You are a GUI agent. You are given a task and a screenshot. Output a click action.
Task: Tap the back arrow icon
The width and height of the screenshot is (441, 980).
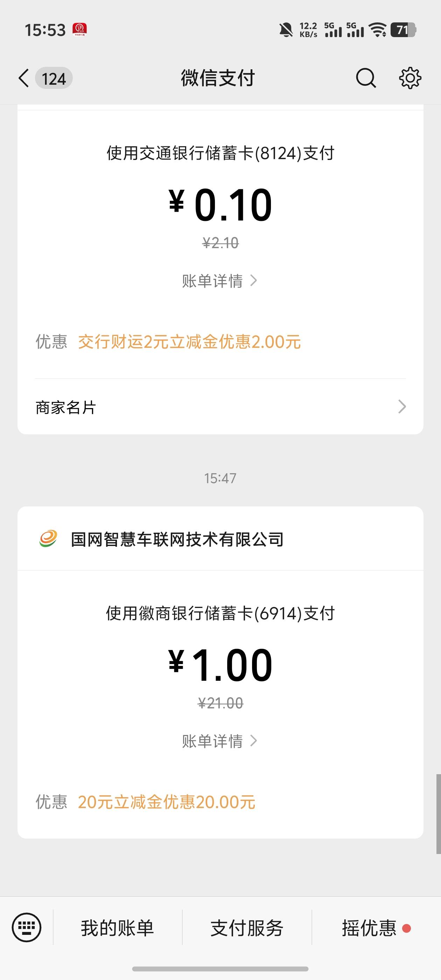click(x=23, y=78)
